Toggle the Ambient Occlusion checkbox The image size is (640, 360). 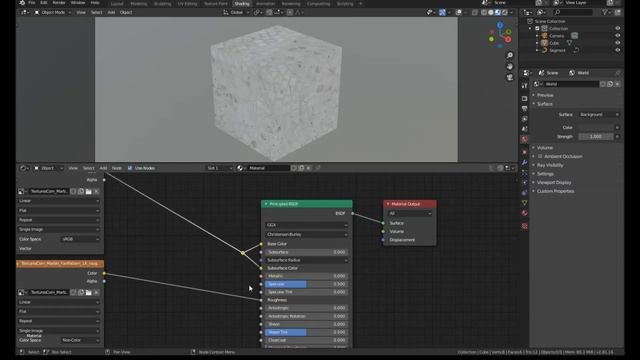(540, 156)
